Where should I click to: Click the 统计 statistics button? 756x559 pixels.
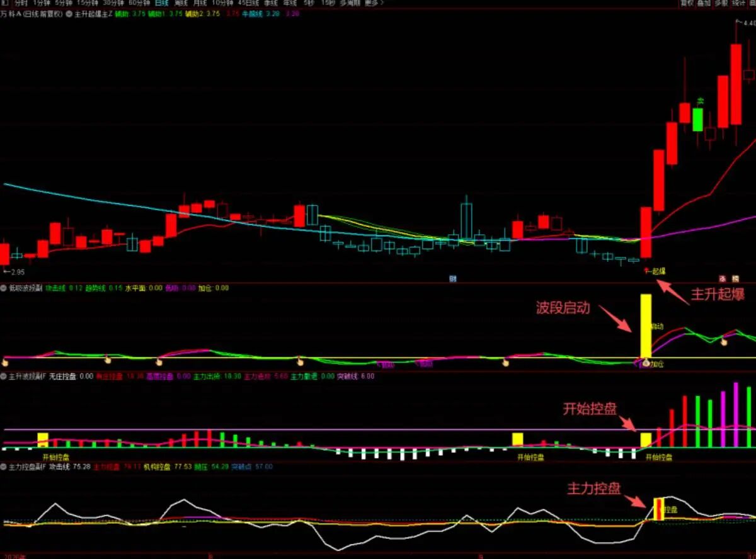738,3
